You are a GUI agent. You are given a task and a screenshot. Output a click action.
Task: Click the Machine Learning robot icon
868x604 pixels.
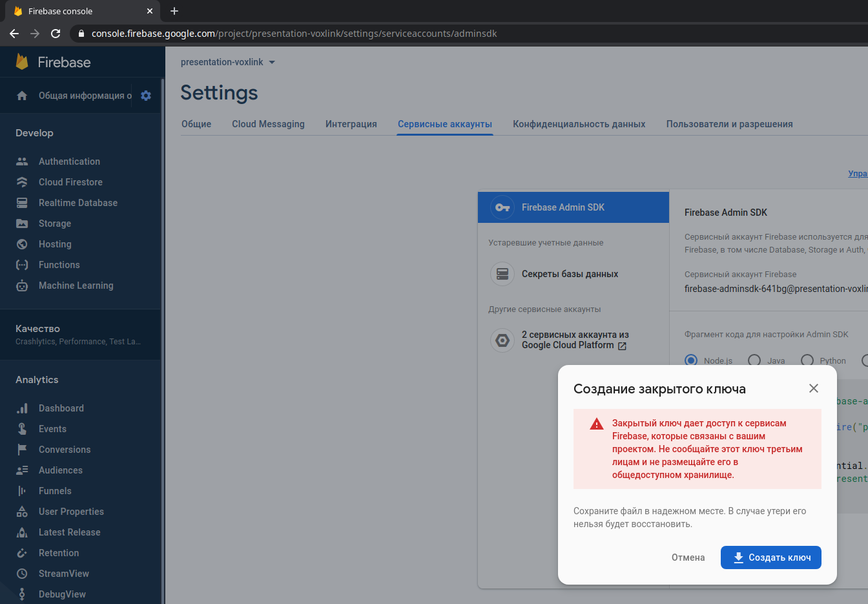point(22,286)
